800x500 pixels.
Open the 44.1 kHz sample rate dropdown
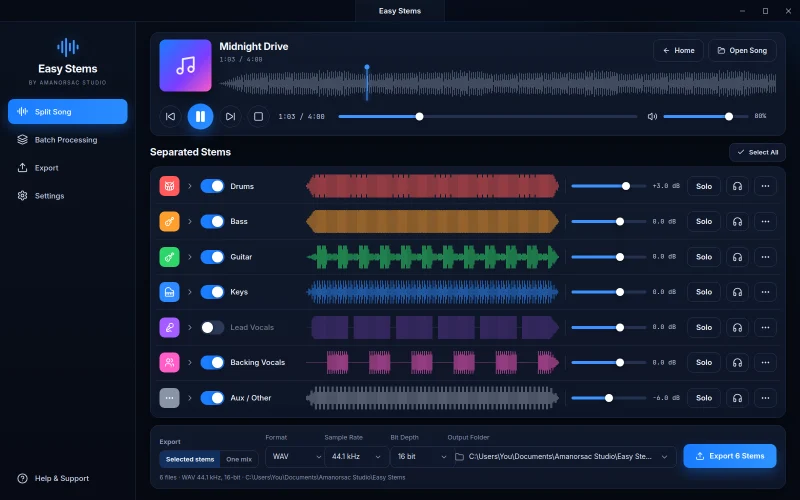pos(356,457)
